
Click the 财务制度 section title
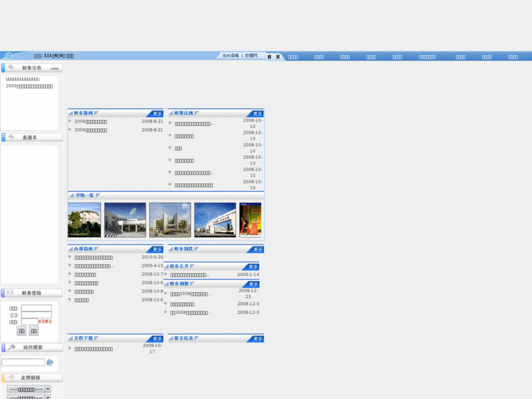(184, 249)
